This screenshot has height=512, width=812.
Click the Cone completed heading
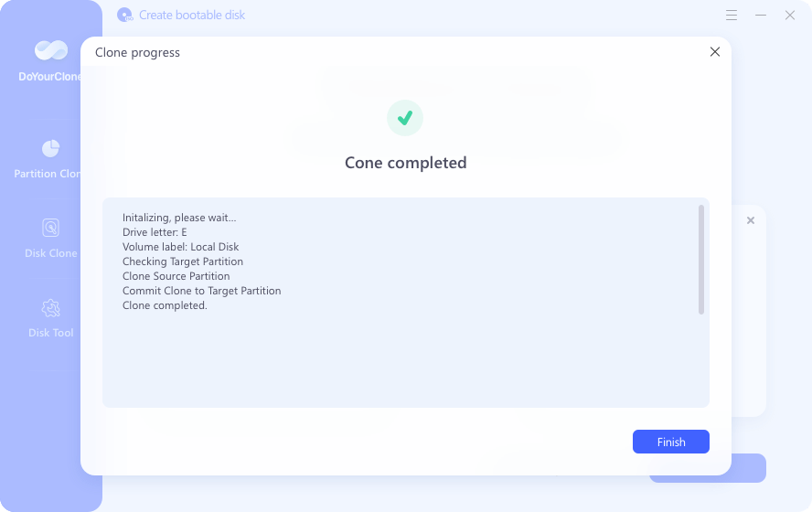[x=405, y=163]
